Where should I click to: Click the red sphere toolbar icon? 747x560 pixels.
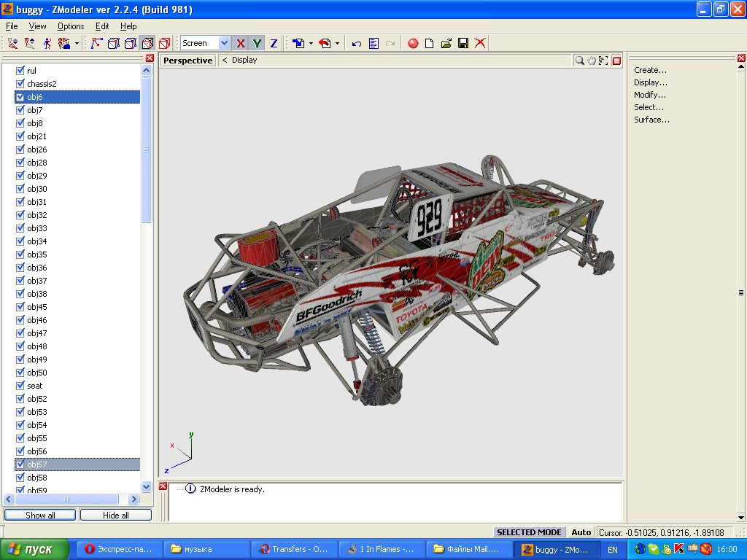pos(413,44)
